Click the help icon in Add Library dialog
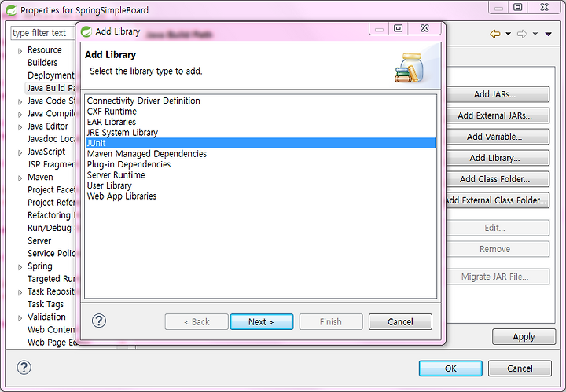This screenshot has width=566, height=392. 99,321
